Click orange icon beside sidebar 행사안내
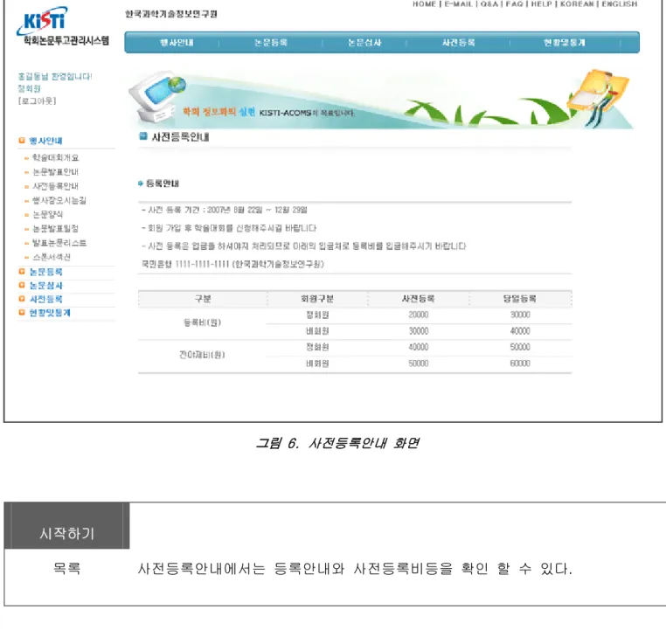The height and width of the screenshot is (644, 666). pyautogui.click(x=22, y=140)
